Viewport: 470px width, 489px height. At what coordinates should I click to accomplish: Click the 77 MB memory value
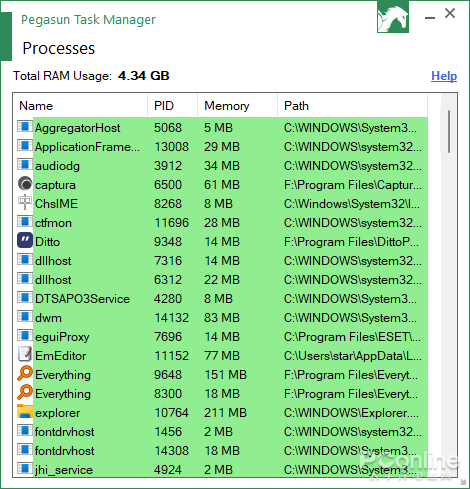[x=222, y=356]
